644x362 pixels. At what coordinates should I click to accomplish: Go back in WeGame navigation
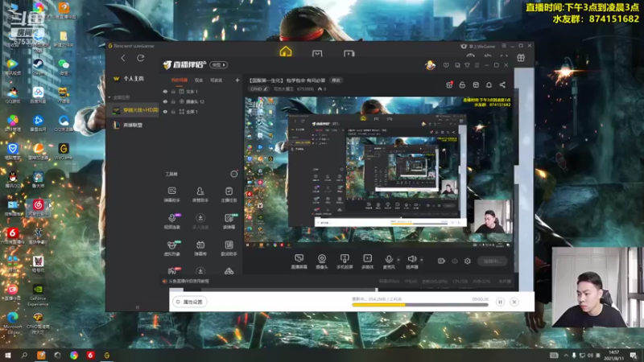[x=123, y=58]
